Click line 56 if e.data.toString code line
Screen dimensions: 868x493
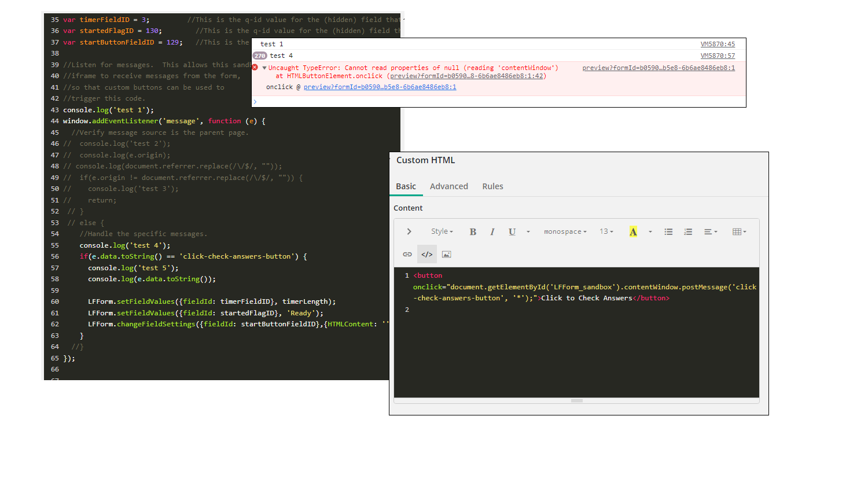193,256
